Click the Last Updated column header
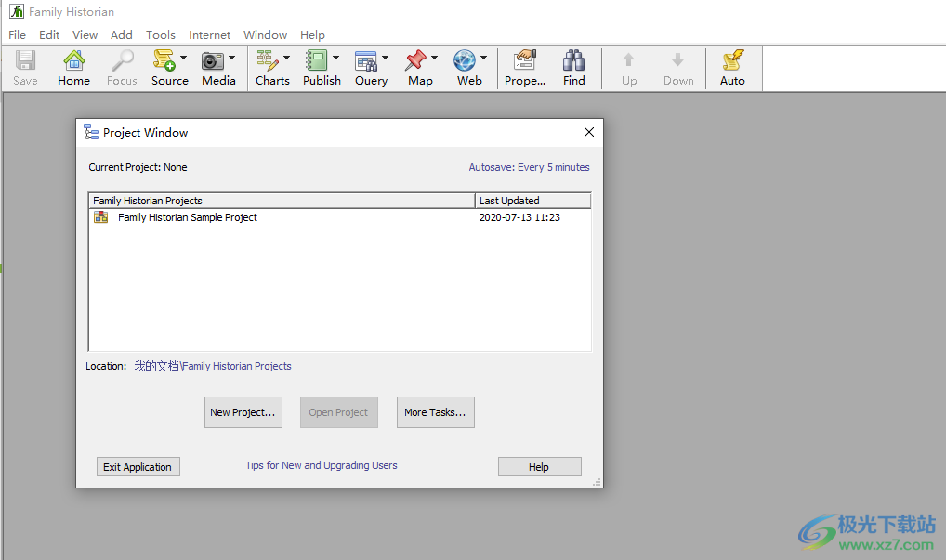This screenshot has width=946, height=560. [x=532, y=200]
